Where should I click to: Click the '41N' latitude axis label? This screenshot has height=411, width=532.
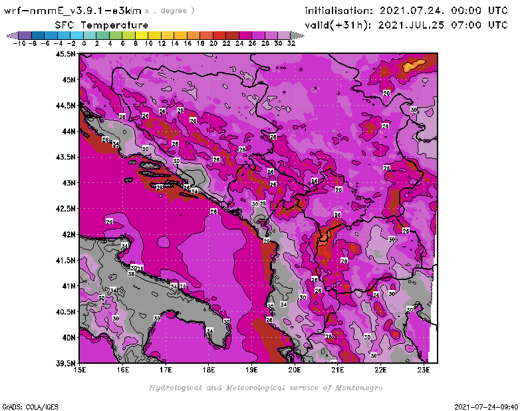[68, 286]
